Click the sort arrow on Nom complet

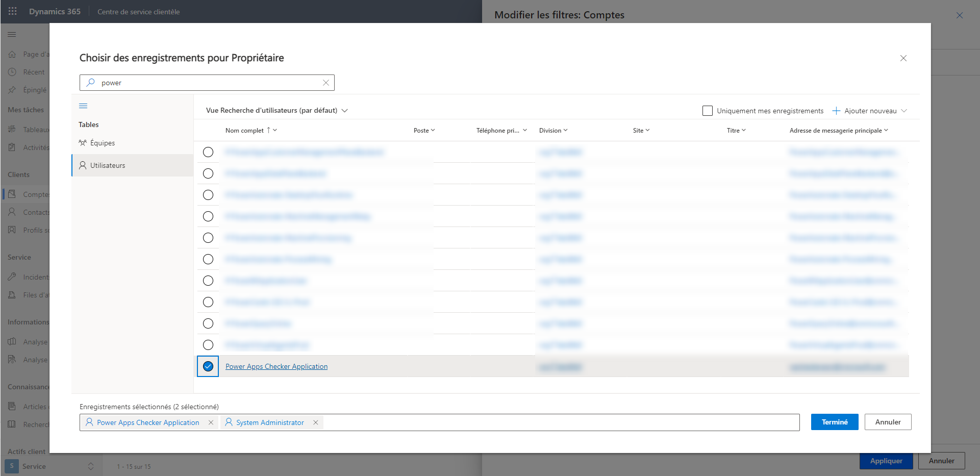[268, 130]
